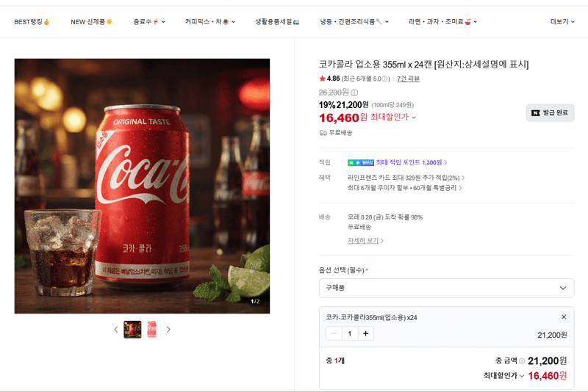Show previous product image with left arrow
The height and width of the screenshot is (392, 588).
coord(116,330)
